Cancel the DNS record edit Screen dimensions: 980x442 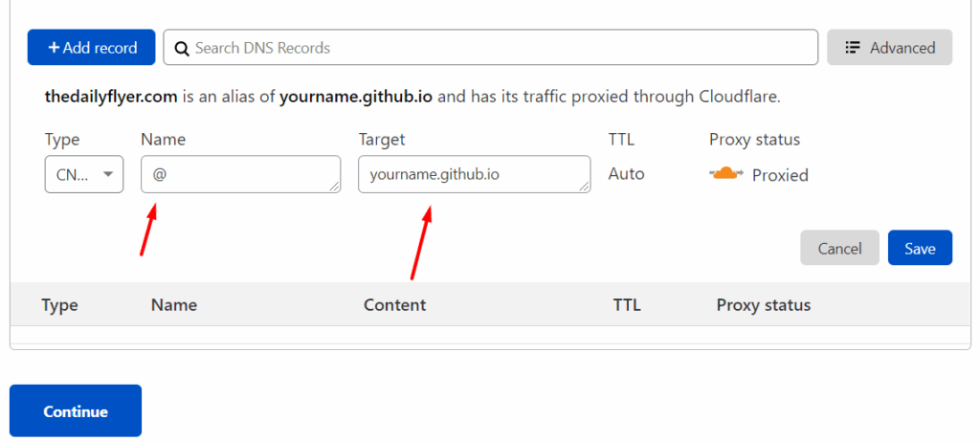tap(839, 248)
